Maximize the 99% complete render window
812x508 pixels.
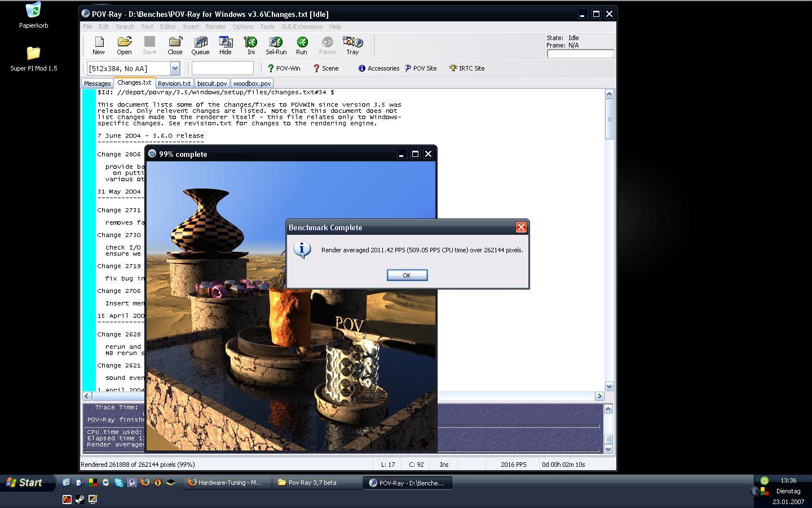click(x=415, y=154)
